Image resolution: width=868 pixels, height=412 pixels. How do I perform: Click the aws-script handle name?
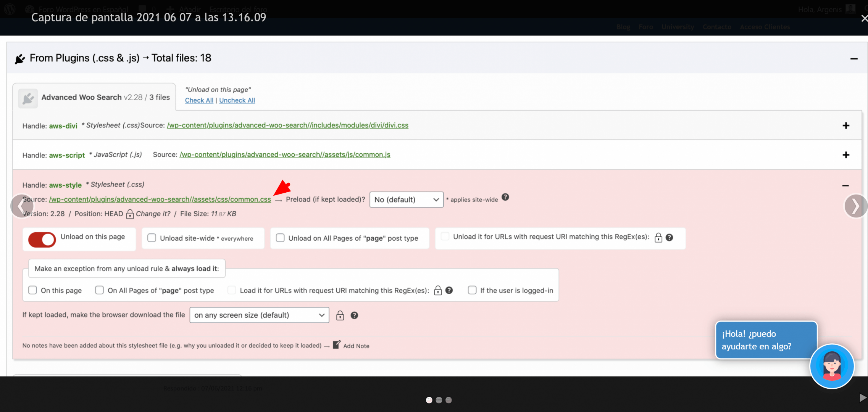click(x=67, y=155)
